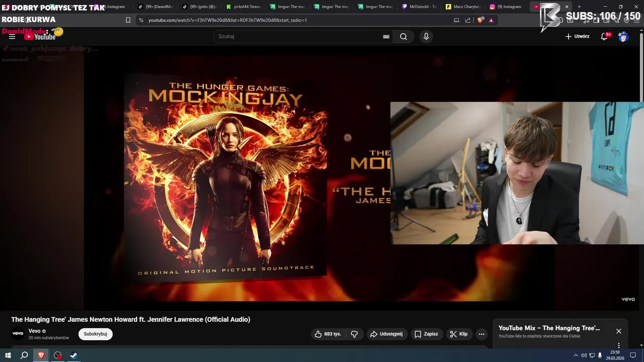Click the Brave shields lion icon

tap(480, 20)
